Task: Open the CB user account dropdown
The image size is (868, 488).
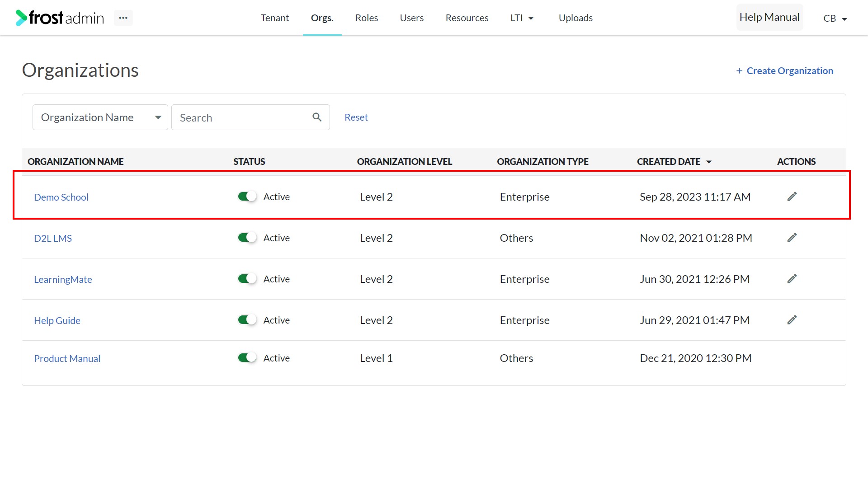Action: click(x=835, y=19)
